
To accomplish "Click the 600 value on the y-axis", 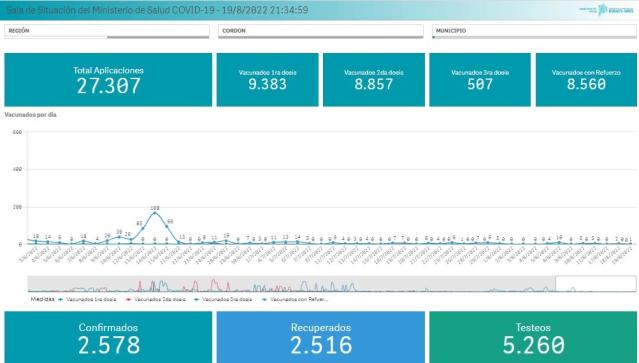I will point(17,132).
